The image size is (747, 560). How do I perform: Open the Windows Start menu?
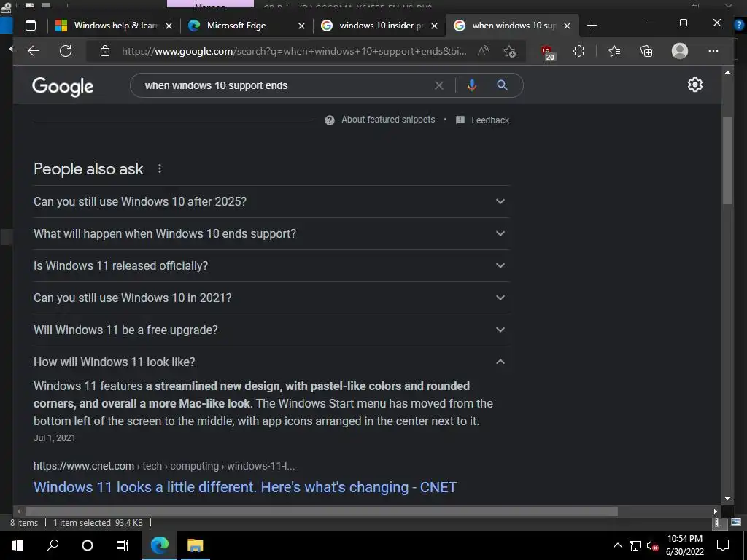18,545
